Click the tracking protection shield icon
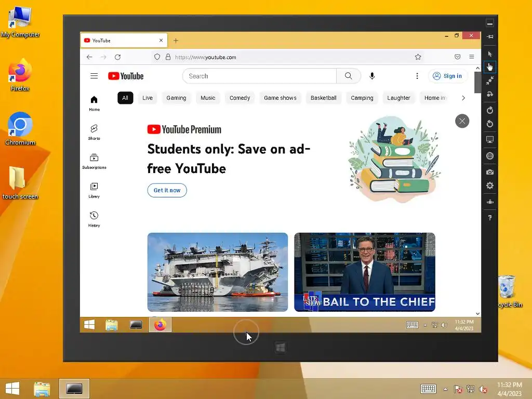532x399 pixels. pos(157,57)
